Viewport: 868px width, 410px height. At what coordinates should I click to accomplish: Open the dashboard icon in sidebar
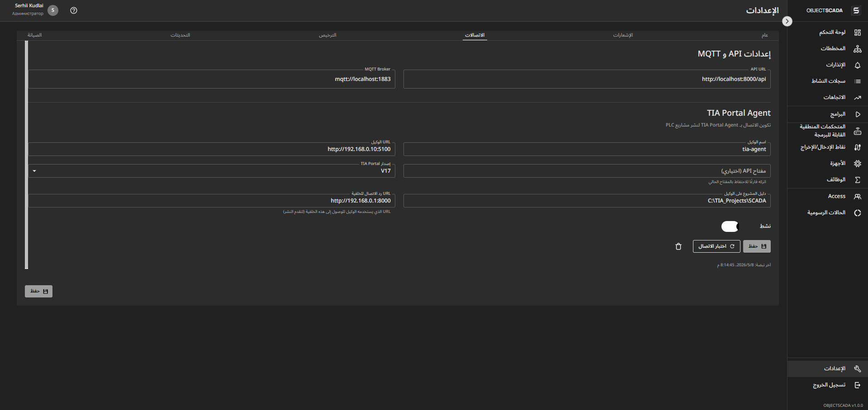click(x=857, y=33)
